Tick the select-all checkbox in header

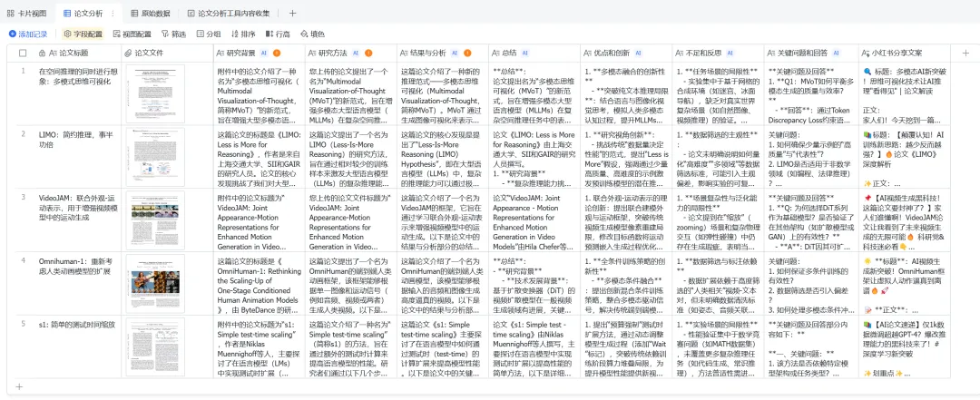(23, 54)
